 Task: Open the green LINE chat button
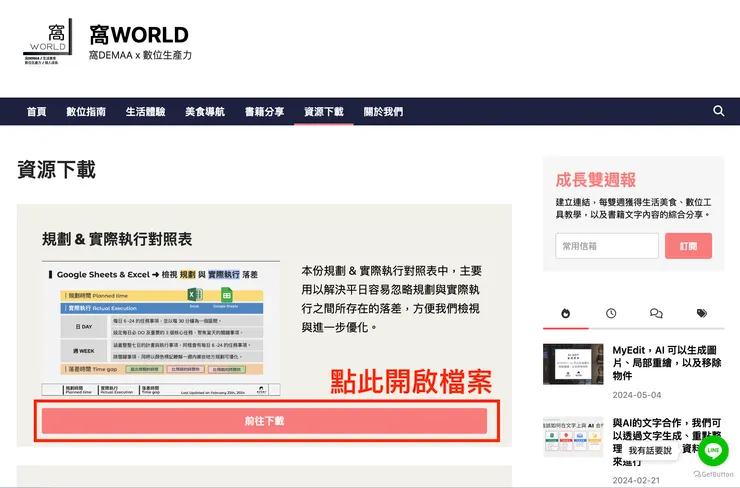[713, 450]
